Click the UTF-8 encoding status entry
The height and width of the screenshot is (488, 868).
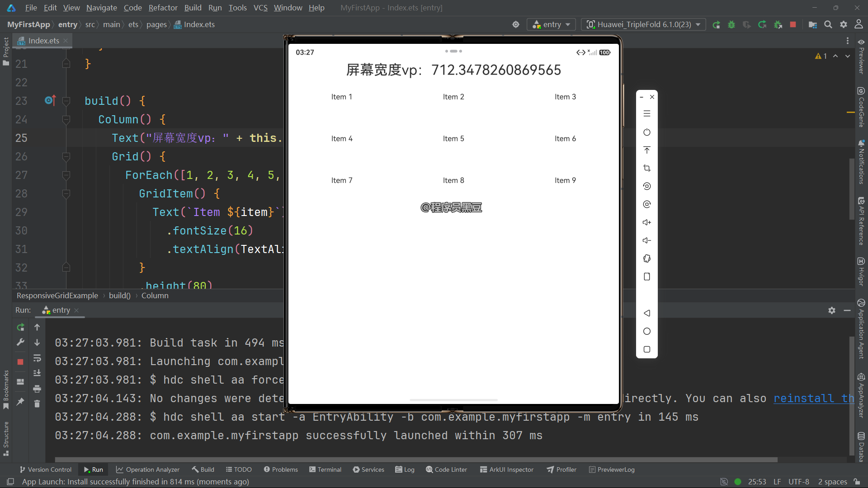(799, 482)
